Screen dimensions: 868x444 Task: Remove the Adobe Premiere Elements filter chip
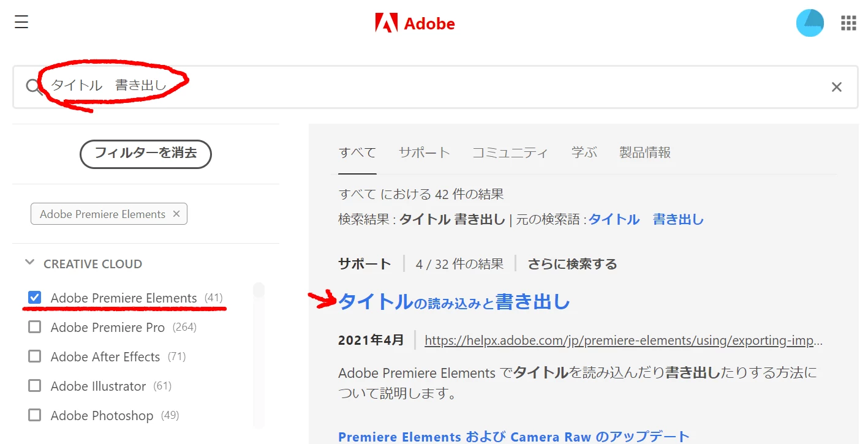[176, 214]
